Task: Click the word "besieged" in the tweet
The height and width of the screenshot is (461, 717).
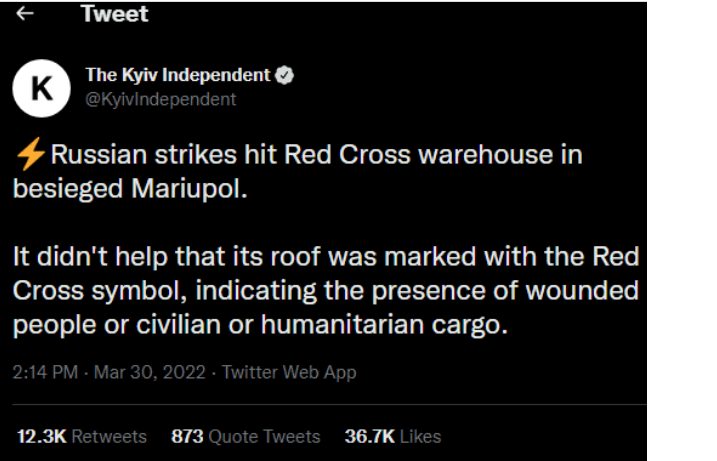Action: 68,190
